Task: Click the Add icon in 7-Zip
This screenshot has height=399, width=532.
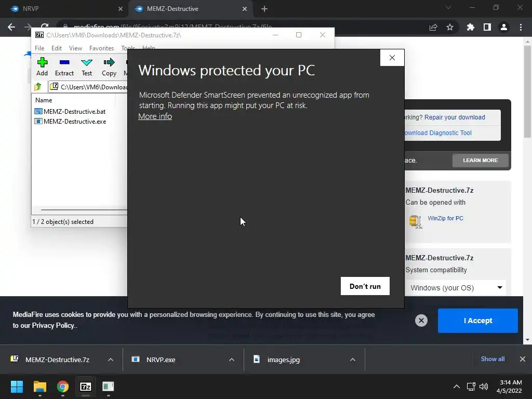Action: (42, 67)
